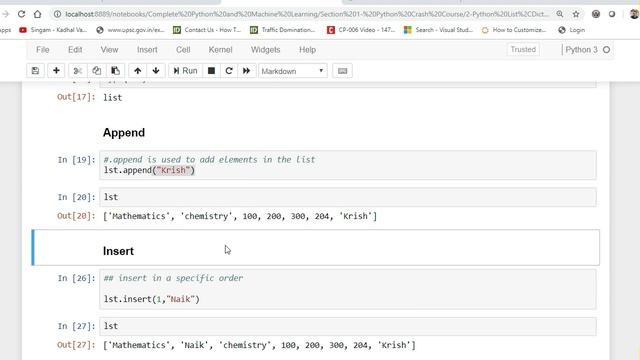This screenshot has height=360, width=640.
Task: Open Contact Us - How T... bookmark
Action: pyautogui.click(x=207, y=30)
